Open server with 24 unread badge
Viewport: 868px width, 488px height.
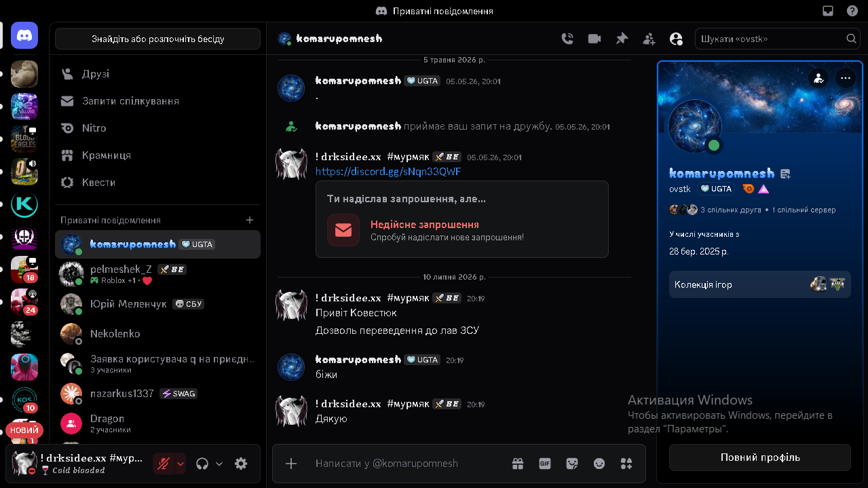pyautogui.click(x=24, y=302)
